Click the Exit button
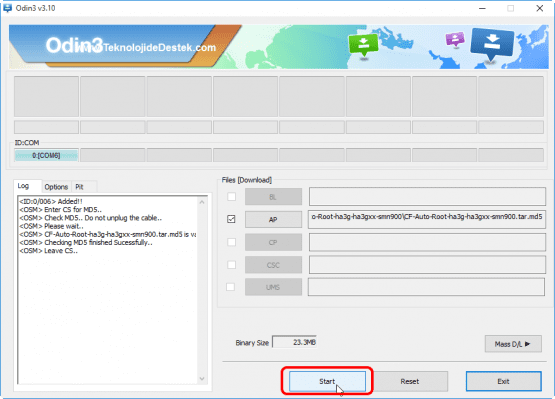The height and width of the screenshot is (399, 555). [x=503, y=381]
